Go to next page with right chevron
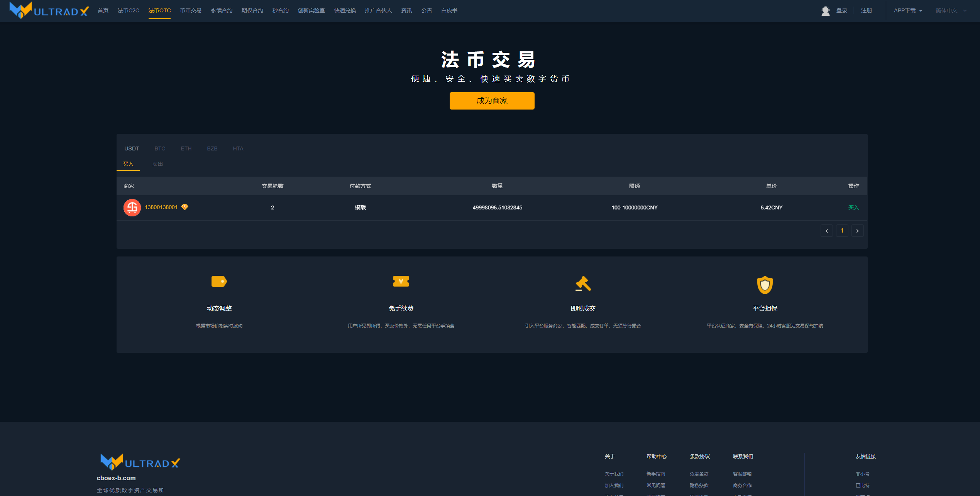Screen dimensions: 980x496 click(857, 231)
